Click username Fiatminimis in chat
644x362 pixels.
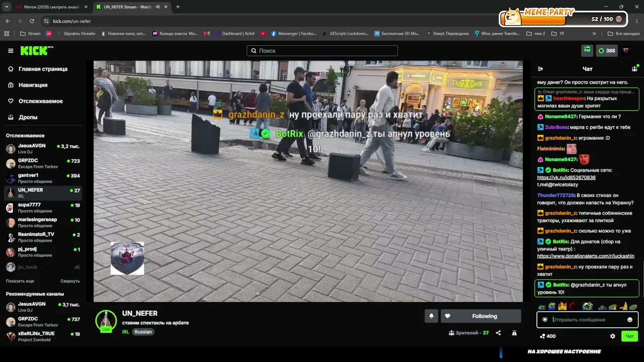(x=550, y=149)
